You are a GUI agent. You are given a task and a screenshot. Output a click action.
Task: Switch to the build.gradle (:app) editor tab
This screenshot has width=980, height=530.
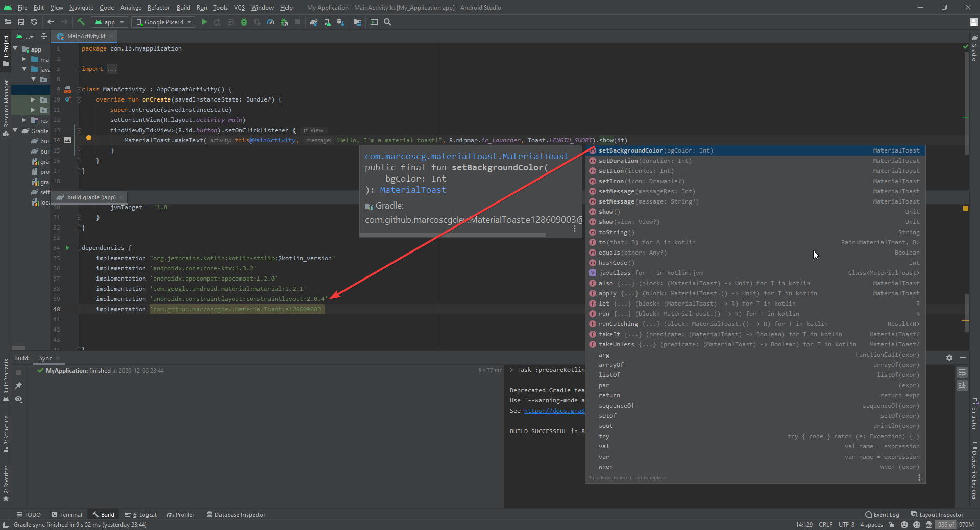pyautogui.click(x=87, y=197)
